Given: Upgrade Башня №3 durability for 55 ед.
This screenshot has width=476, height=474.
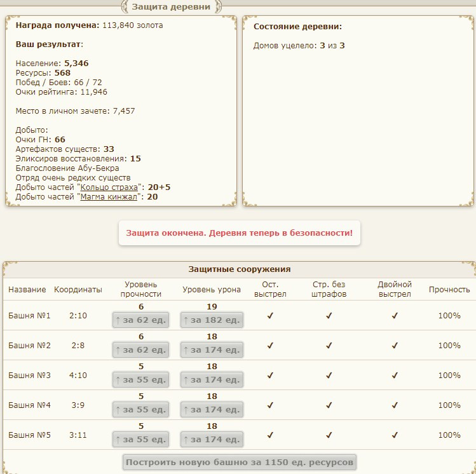Looking at the screenshot, I should tap(141, 380).
